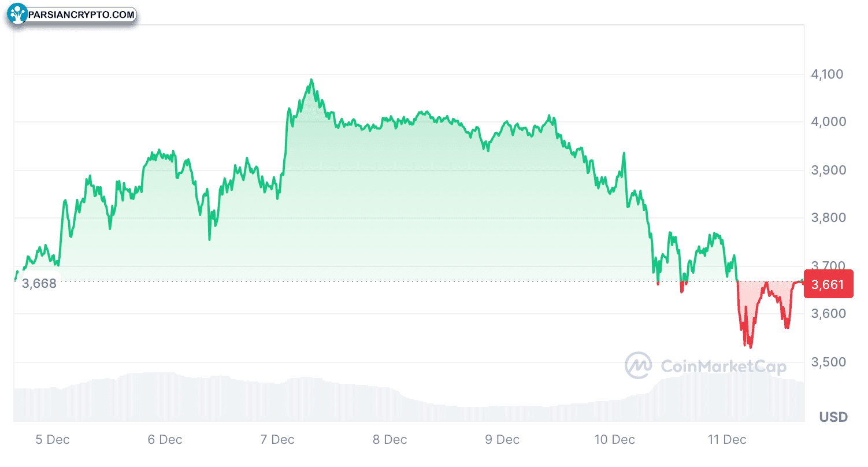Click the 3,668 opening price label

coord(39,283)
